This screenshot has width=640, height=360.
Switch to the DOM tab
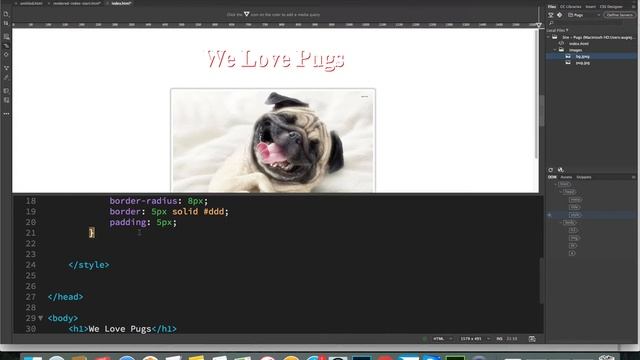click(552, 177)
